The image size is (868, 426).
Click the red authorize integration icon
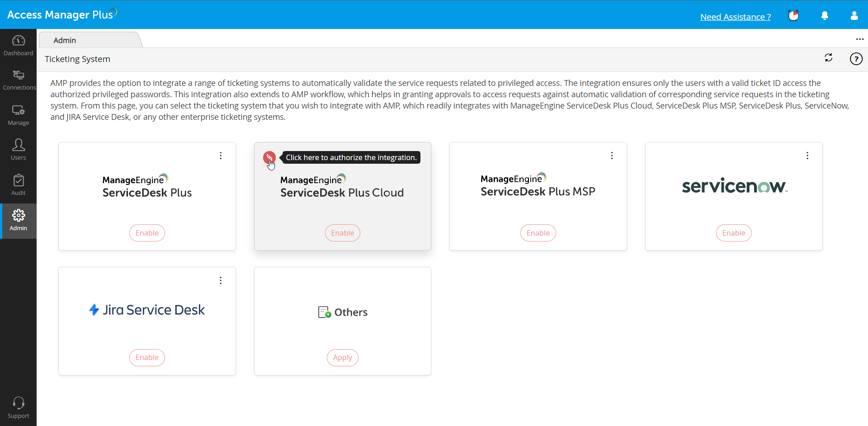[x=269, y=157]
